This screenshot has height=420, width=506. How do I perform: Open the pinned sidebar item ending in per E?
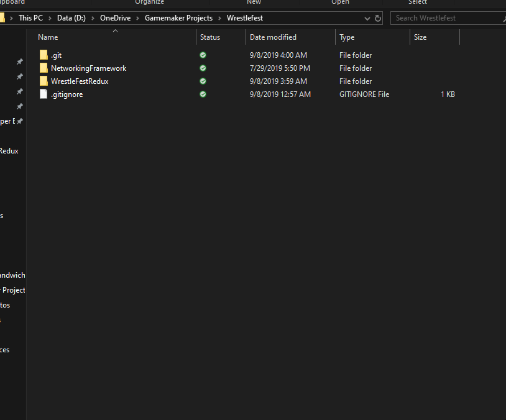pyautogui.click(x=7, y=121)
